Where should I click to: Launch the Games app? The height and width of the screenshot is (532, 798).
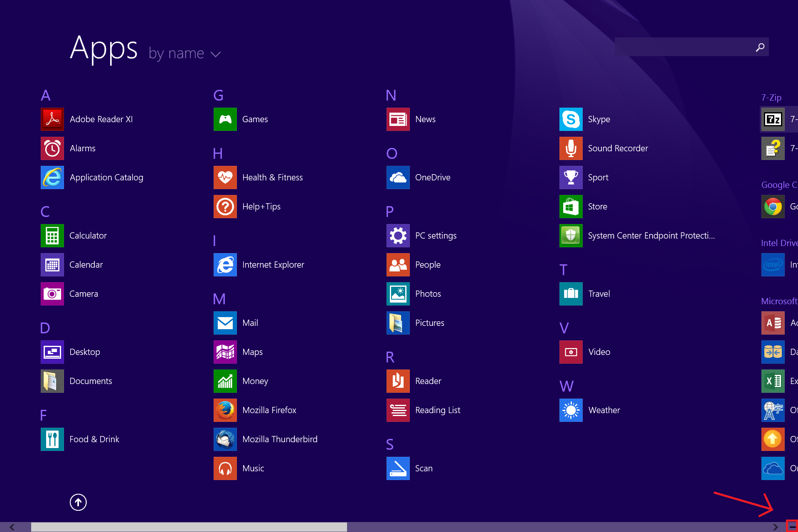pos(225,119)
